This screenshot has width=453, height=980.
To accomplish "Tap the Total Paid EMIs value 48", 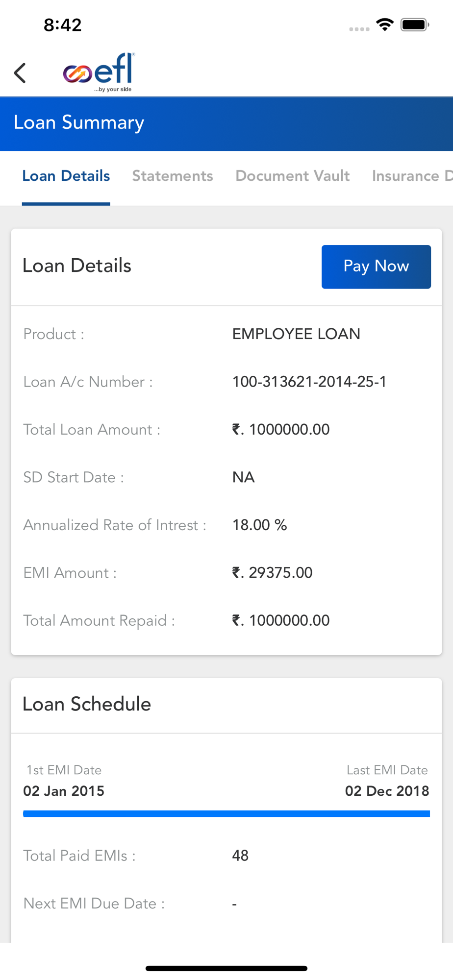I will pos(240,856).
